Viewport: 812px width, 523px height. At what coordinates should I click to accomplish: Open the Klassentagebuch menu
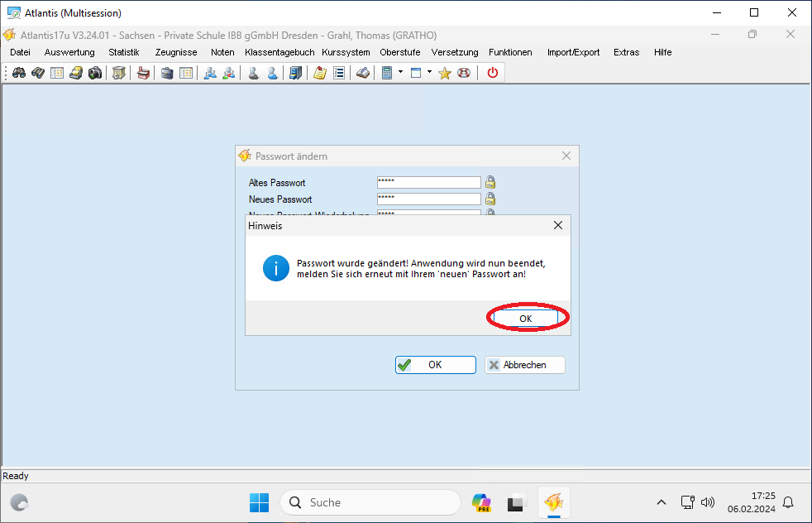[x=279, y=52]
